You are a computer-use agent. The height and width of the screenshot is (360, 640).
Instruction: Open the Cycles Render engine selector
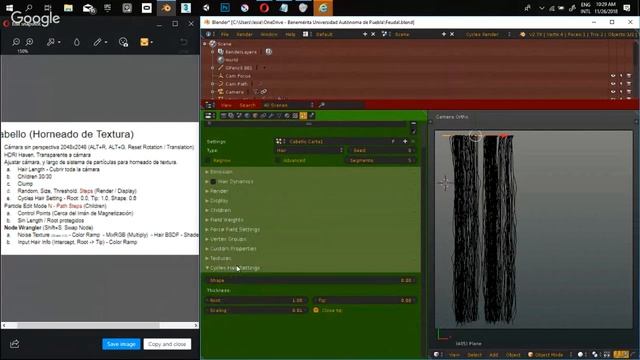[x=487, y=34]
